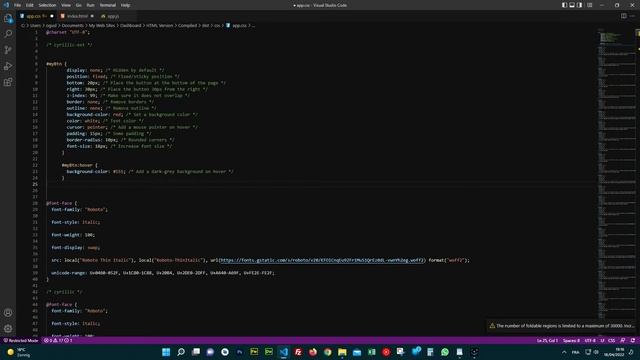Click the #myBtn selector on line 6
Screen dimensions: 640x360
[53, 64]
